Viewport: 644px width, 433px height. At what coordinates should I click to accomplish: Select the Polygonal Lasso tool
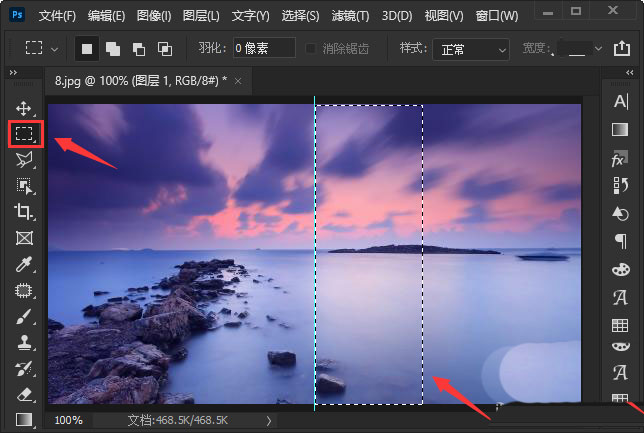[24, 159]
